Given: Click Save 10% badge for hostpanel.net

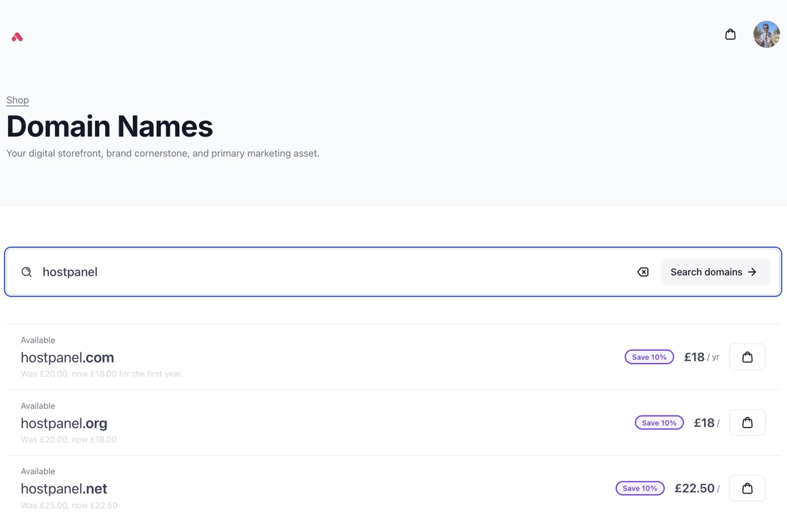Looking at the screenshot, I should (x=640, y=488).
